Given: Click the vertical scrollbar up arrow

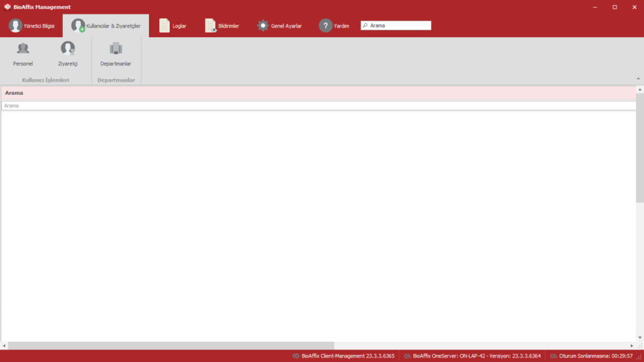Looking at the screenshot, I should [x=640, y=89].
